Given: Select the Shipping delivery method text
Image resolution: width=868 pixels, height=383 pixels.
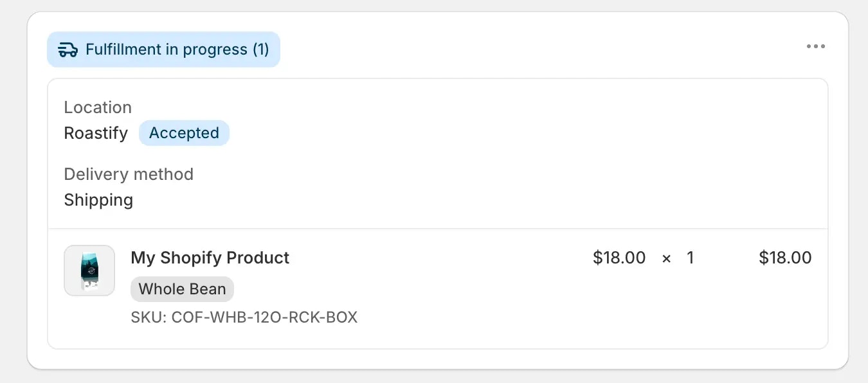Looking at the screenshot, I should point(98,200).
